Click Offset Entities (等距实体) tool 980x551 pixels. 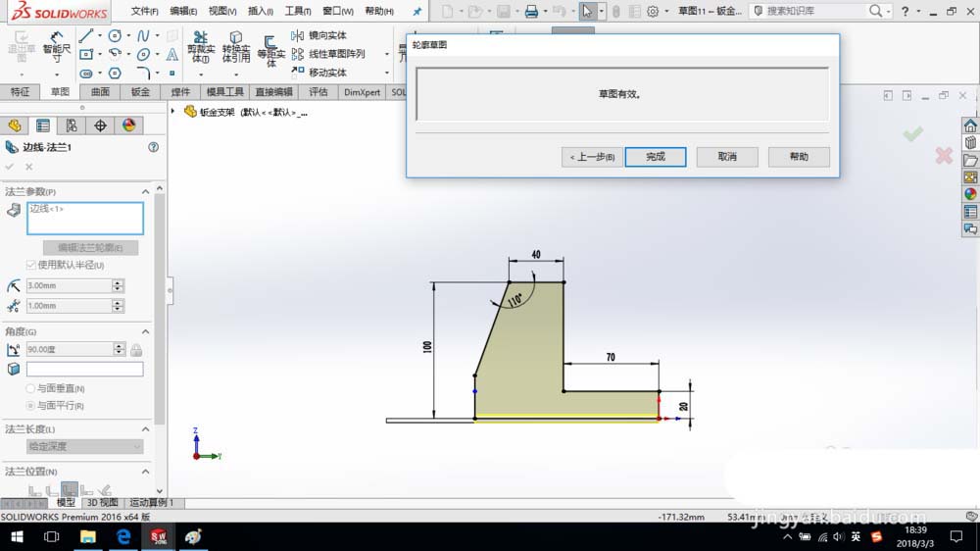[x=271, y=51]
